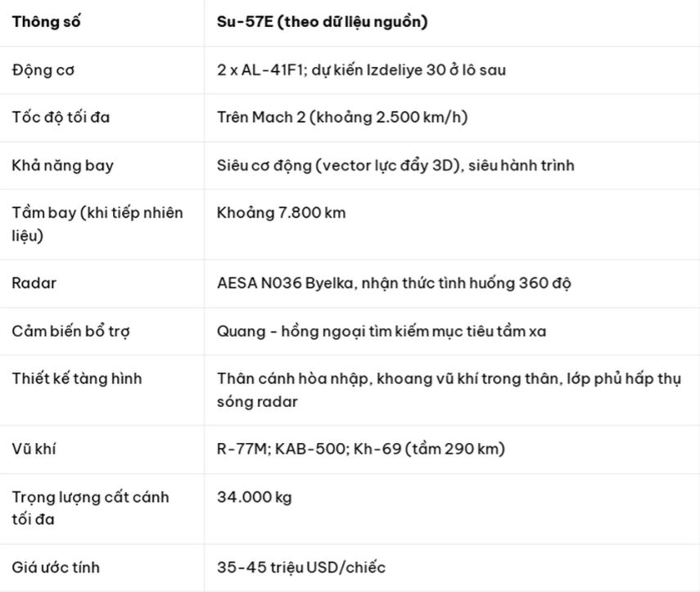Select the "Tốc độ tối đa" label
Viewport: 700px width, 592px height.
(x=61, y=117)
